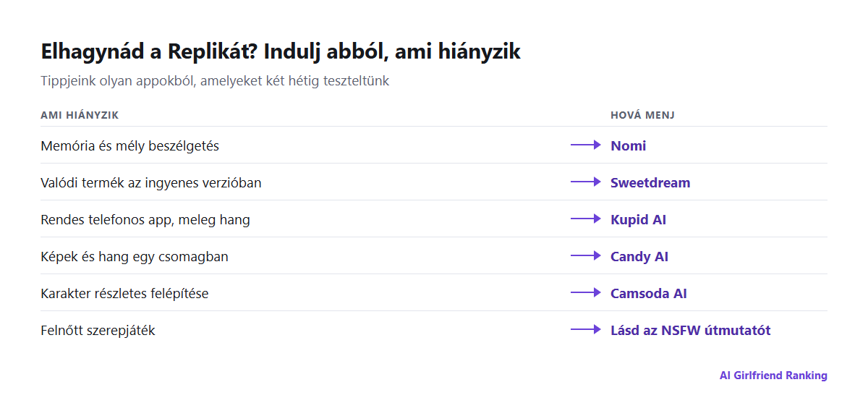Select 'Képek és hang egy csomagban' text

click(x=135, y=256)
